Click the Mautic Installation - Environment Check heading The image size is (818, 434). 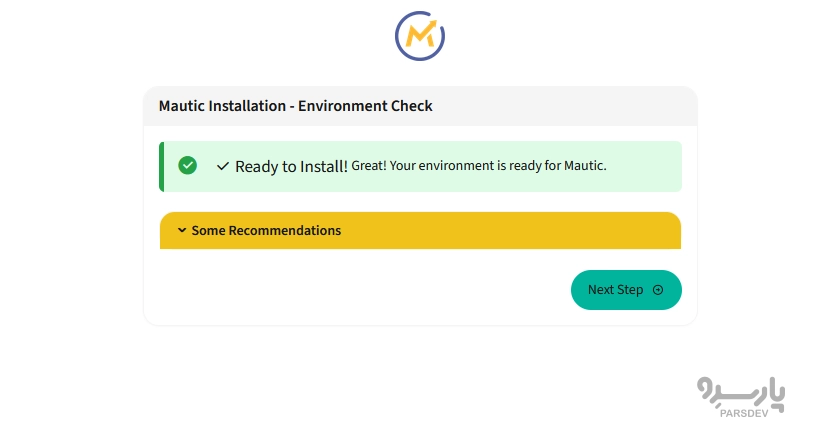point(295,105)
